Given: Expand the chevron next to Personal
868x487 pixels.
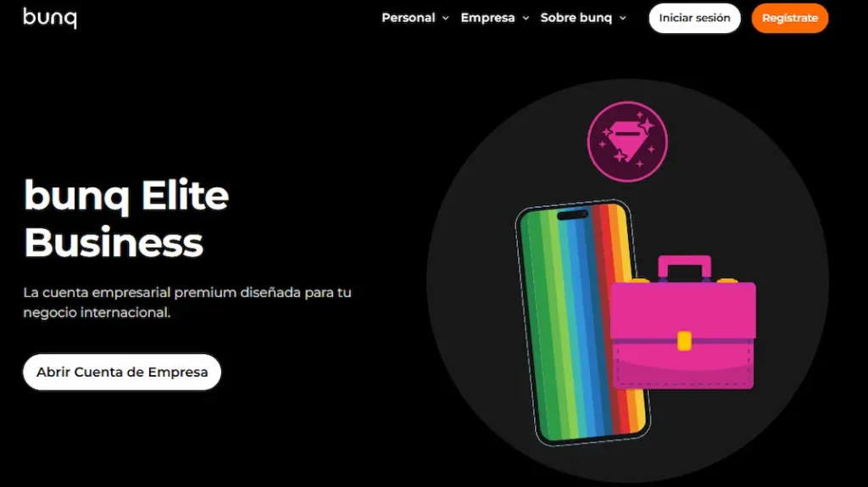Looking at the screenshot, I should pyautogui.click(x=446, y=19).
